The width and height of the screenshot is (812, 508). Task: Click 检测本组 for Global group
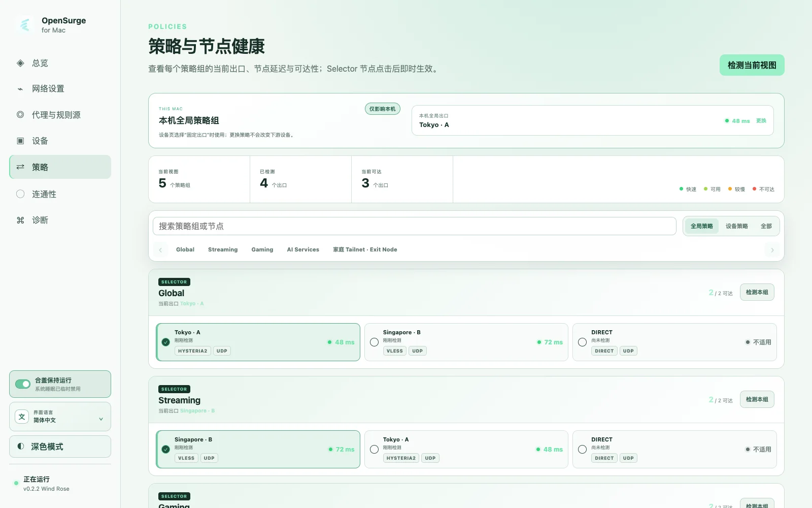(757, 292)
